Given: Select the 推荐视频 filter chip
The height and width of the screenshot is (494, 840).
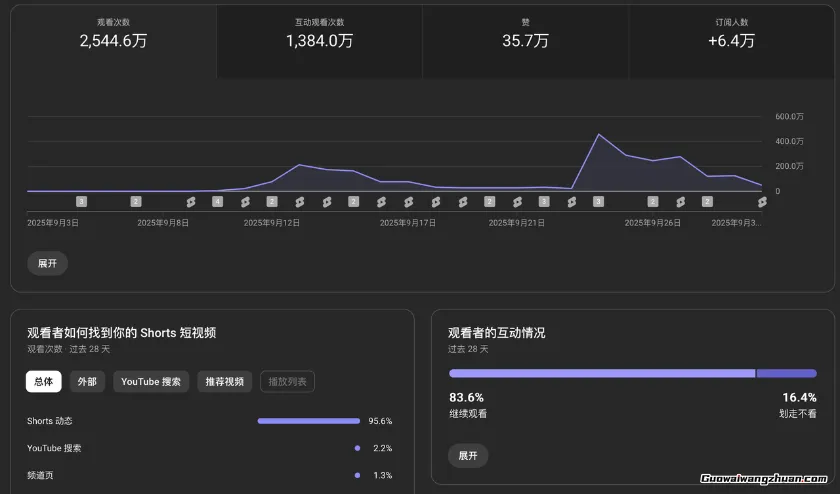Looking at the screenshot, I should [x=224, y=381].
